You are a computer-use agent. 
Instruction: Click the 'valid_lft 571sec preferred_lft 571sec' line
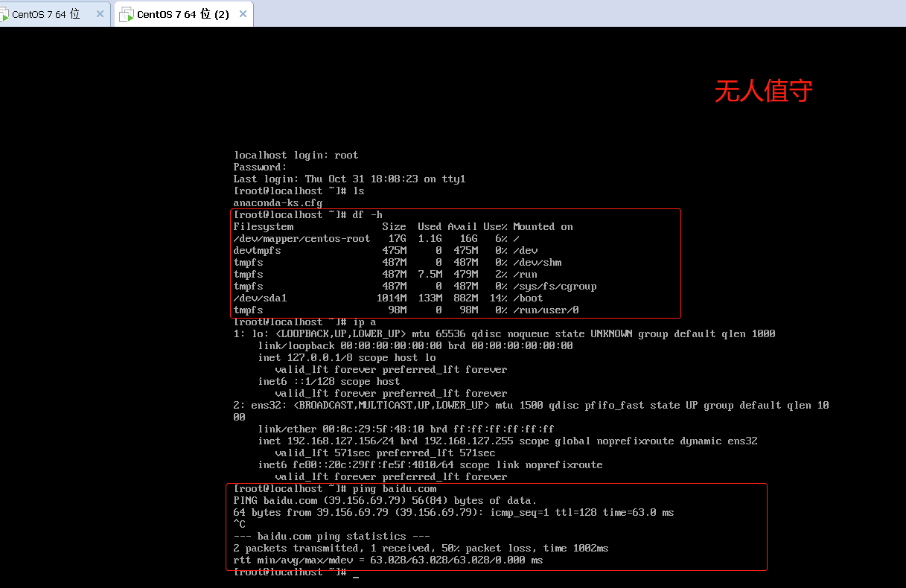[385, 453]
